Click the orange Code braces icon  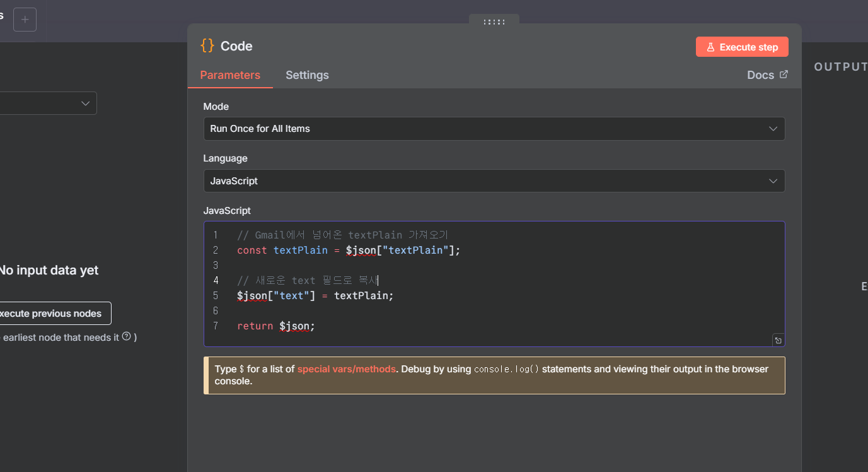(x=207, y=46)
